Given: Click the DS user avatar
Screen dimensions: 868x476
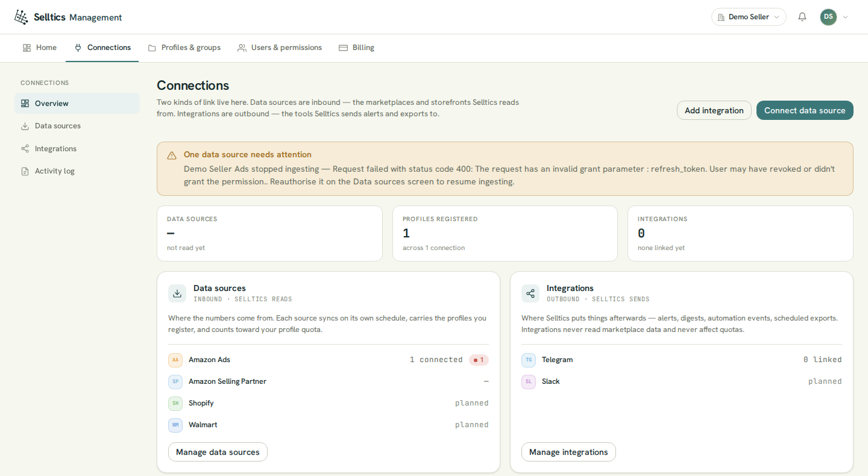Looking at the screenshot, I should (x=828, y=17).
